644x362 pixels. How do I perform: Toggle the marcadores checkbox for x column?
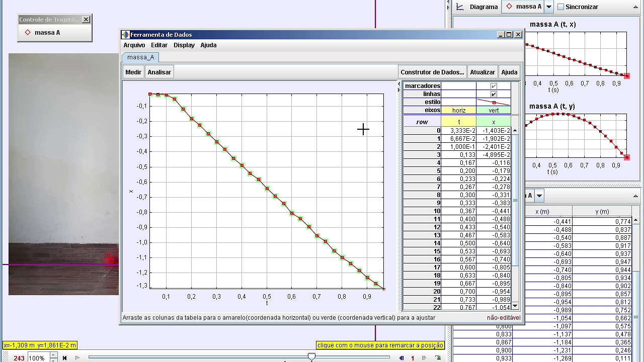point(494,86)
